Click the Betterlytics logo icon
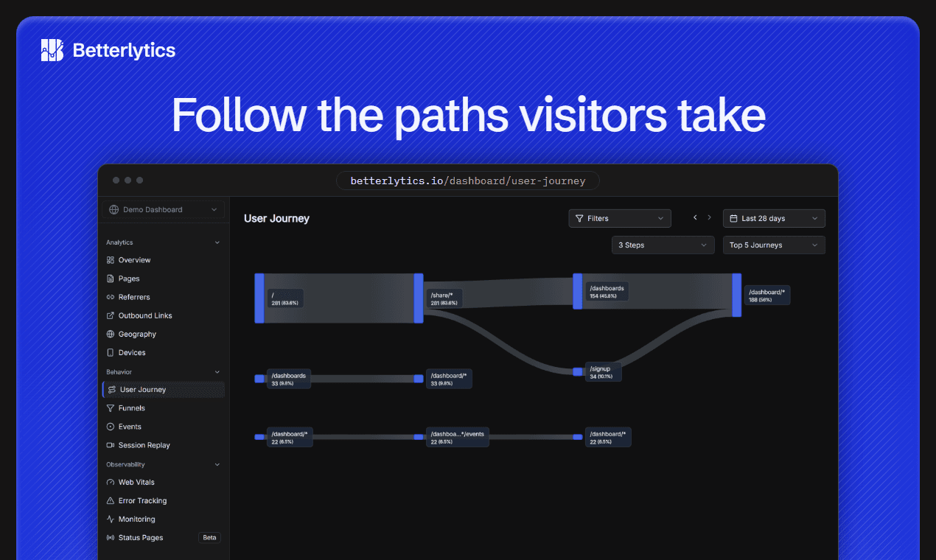Screen dimensions: 936x560 52,50
